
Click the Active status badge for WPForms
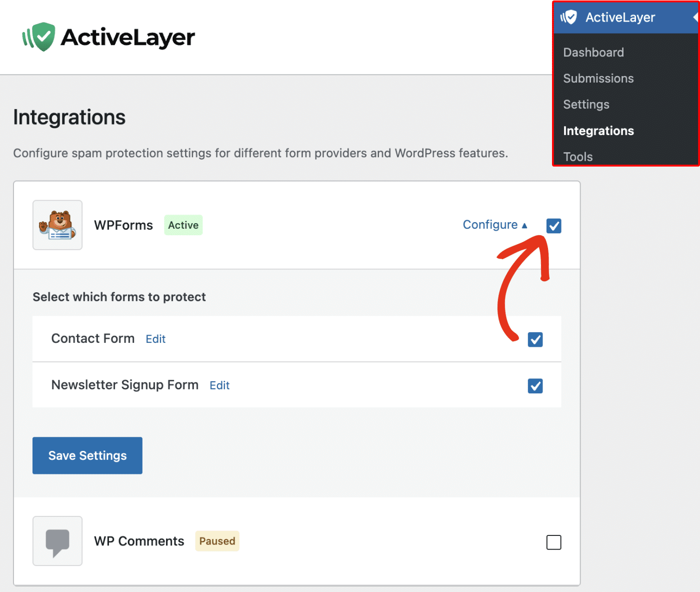tap(183, 225)
